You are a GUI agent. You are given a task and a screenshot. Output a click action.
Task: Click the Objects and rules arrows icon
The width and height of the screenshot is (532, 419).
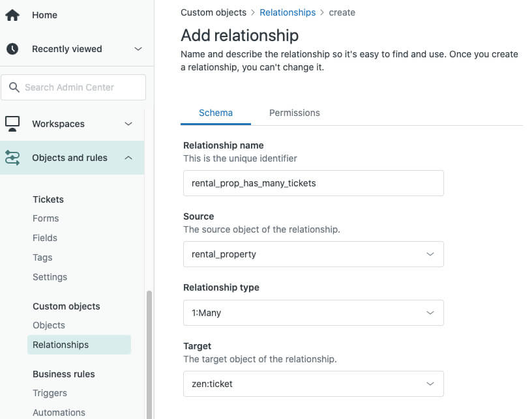[12, 158]
